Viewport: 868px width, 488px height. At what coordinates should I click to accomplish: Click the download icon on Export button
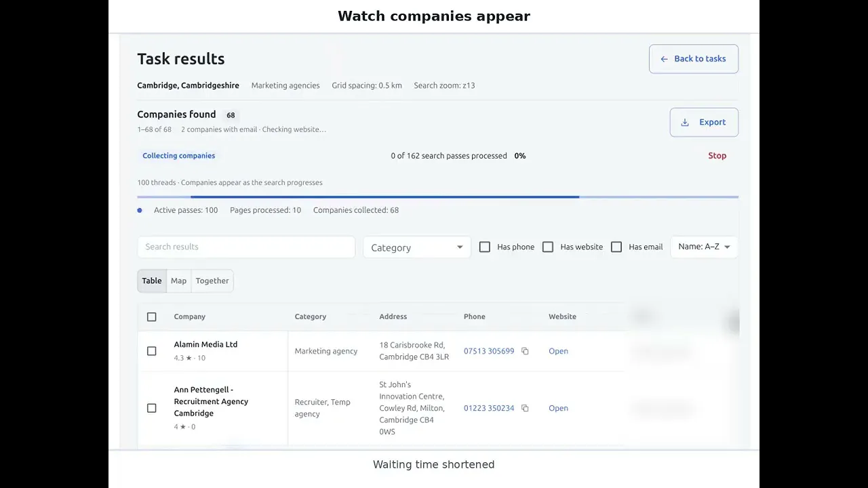click(685, 123)
